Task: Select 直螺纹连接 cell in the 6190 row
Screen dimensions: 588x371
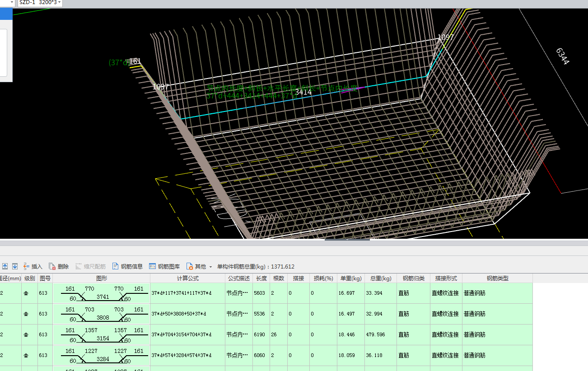Action: click(446, 335)
